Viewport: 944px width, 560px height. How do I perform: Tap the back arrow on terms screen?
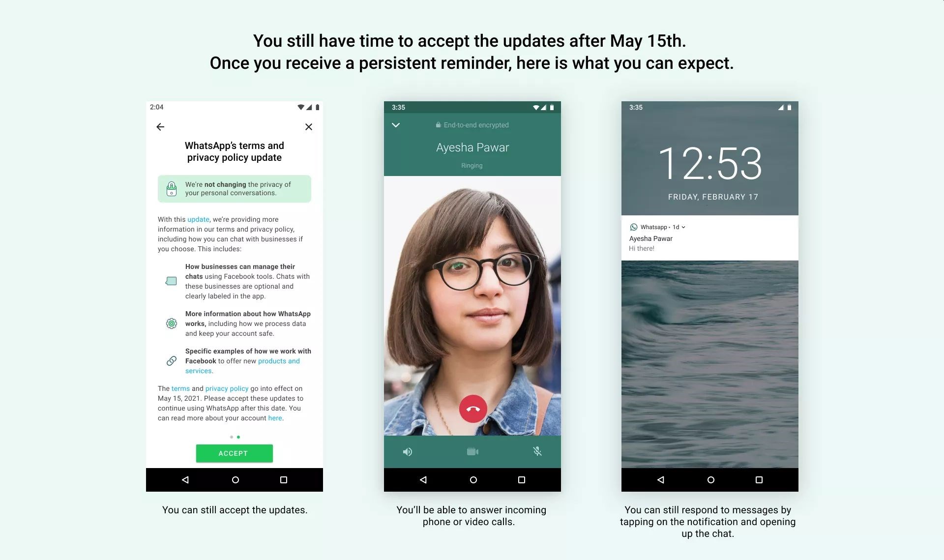point(160,127)
